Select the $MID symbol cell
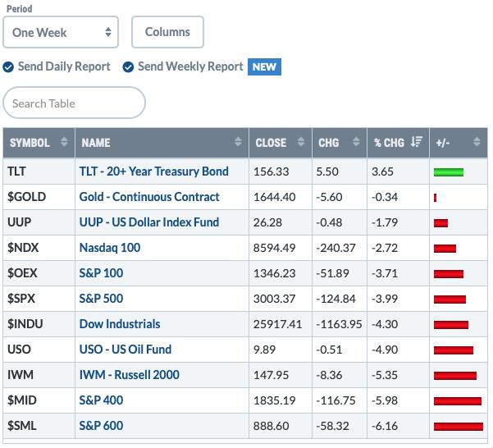493x448 pixels. point(39,400)
